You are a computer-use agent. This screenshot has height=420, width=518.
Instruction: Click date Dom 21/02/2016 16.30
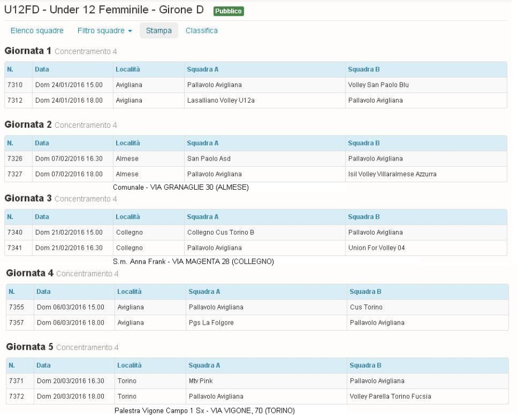(x=69, y=248)
